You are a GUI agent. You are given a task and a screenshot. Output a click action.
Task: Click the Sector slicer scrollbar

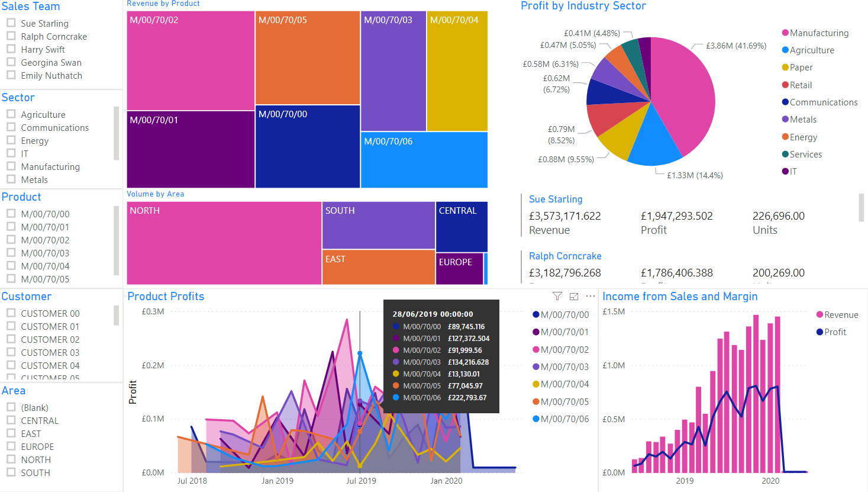pos(116,133)
